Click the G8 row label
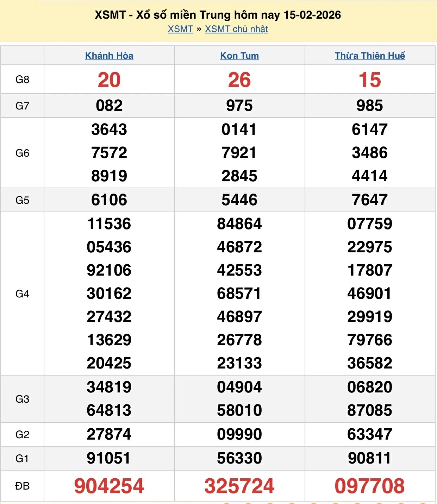Viewport: 437px width, 504px height. 22,80
